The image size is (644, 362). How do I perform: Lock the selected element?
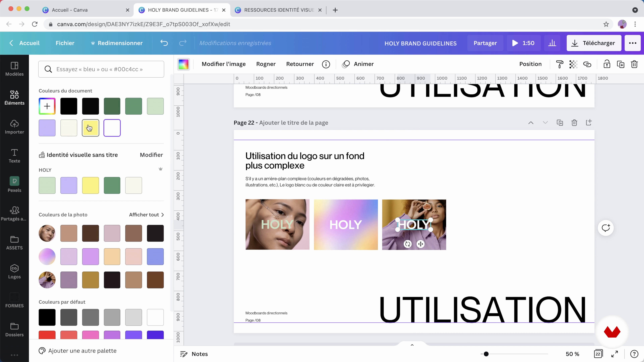point(607,64)
